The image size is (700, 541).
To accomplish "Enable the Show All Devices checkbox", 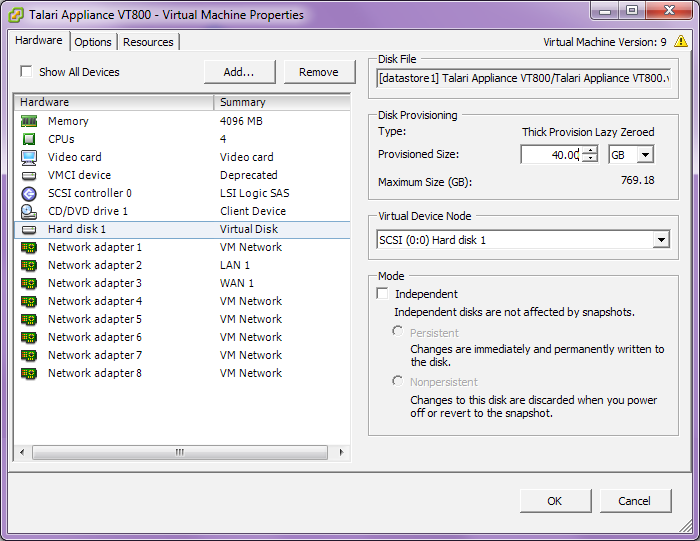I will pos(26,71).
